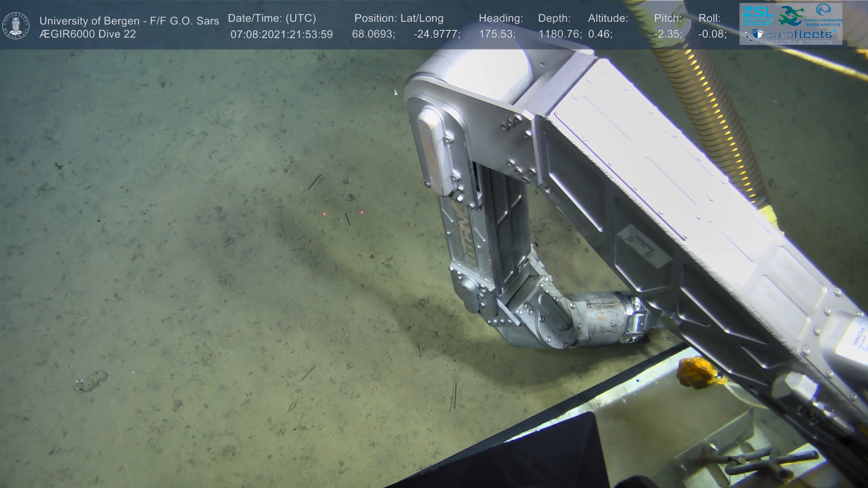The height and width of the screenshot is (488, 868).
Task: Select the timestamp value 07:08:2021:21:53:59
Action: coord(281,35)
